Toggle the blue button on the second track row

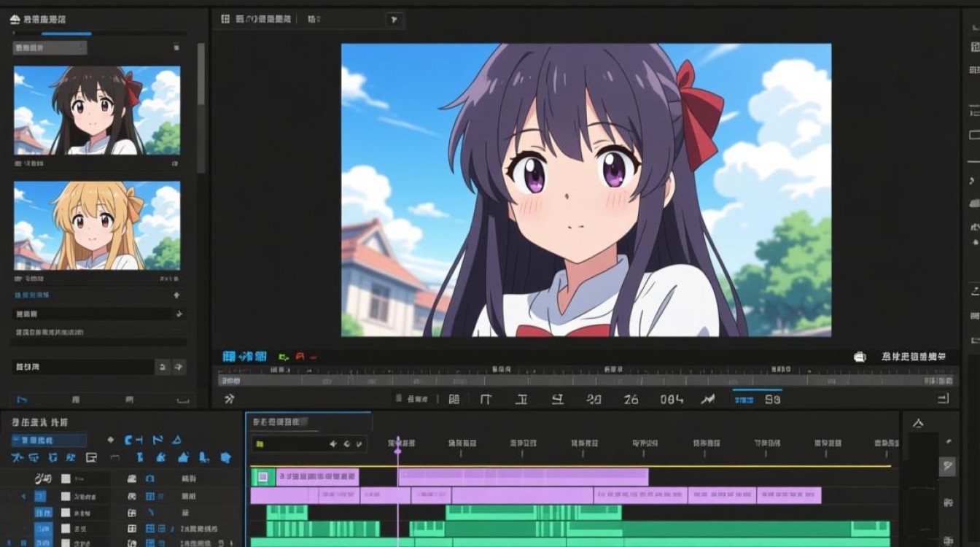pos(40,496)
